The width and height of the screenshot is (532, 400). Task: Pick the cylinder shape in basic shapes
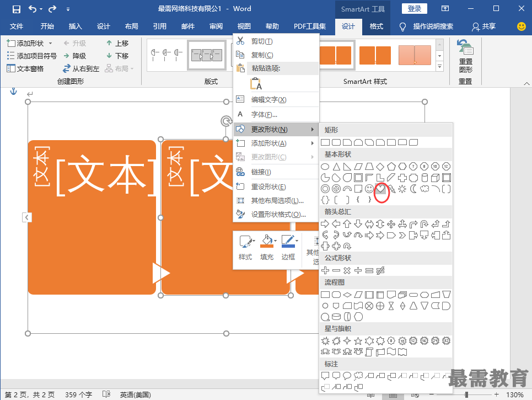click(x=424, y=178)
